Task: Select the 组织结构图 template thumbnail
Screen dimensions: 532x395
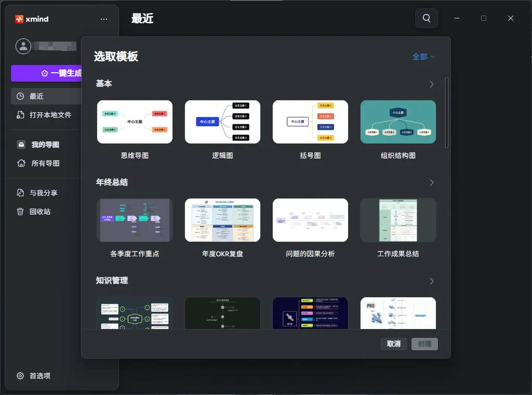Action: click(x=398, y=122)
